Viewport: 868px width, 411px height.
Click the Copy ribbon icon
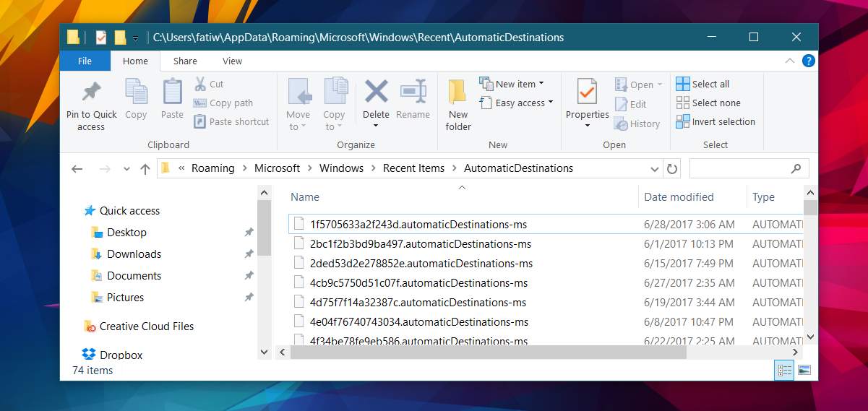[136, 92]
